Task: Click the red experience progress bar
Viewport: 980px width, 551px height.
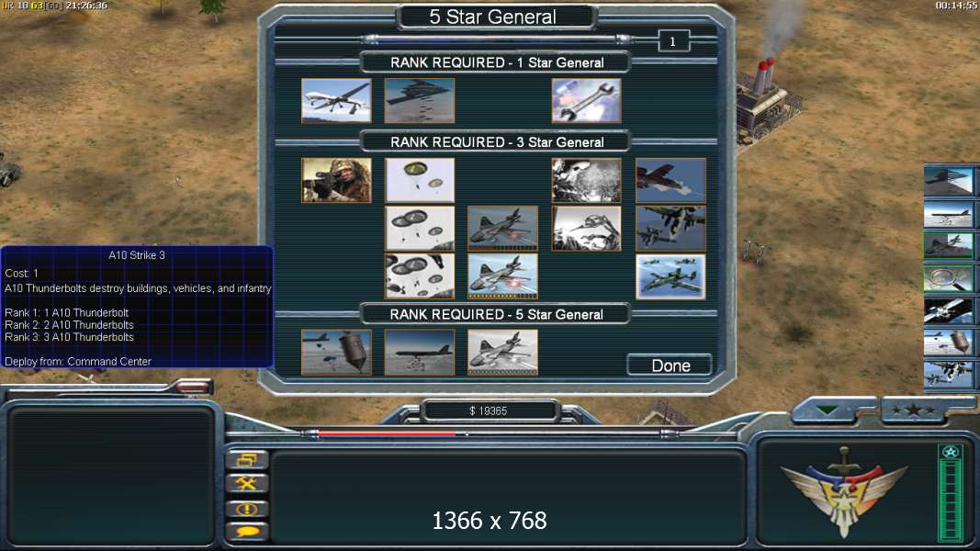Action: click(387, 433)
